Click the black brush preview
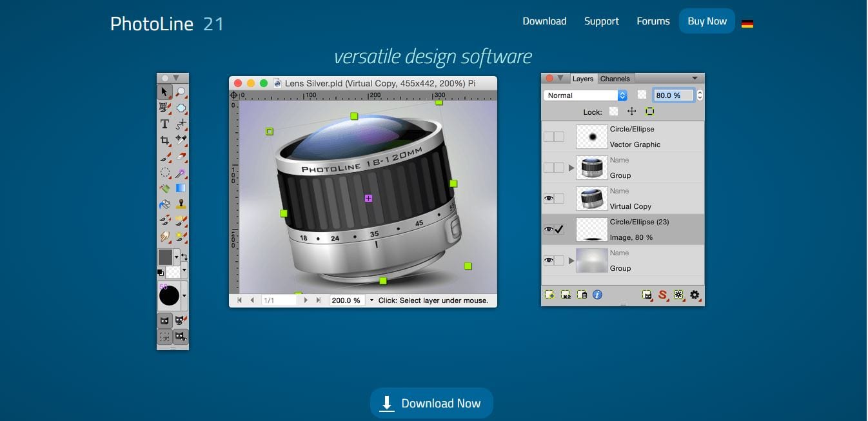Image resolution: width=868 pixels, height=421 pixels. [x=170, y=296]
